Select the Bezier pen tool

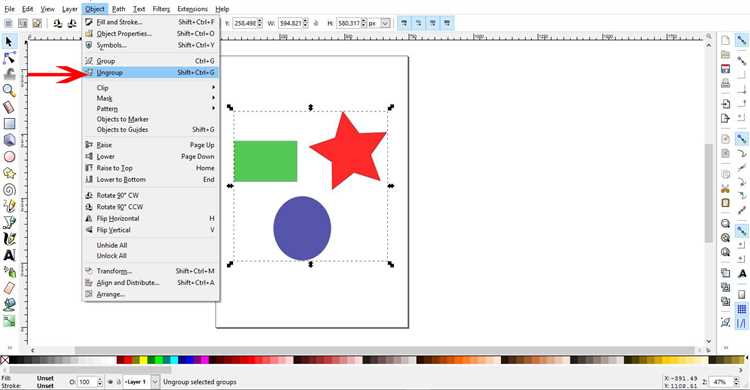(9, 222)
